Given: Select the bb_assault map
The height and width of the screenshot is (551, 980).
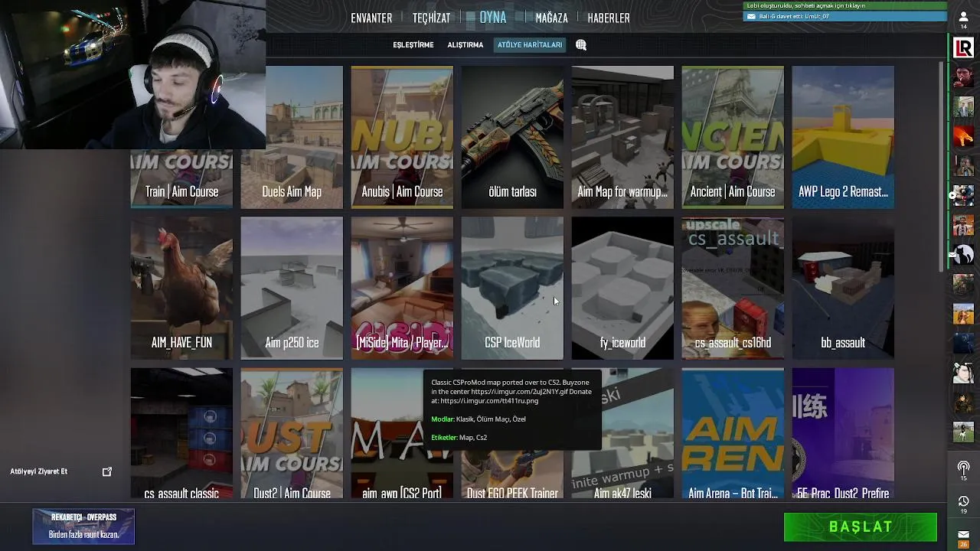Looking at the screenshot, I should click(x=843, y=288).
